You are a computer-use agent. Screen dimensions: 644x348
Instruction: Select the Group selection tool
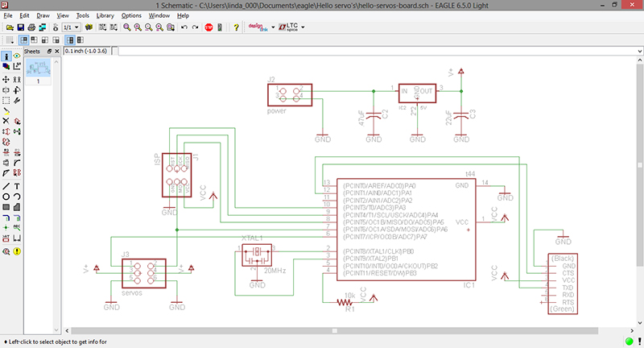(x=6, y=100)
